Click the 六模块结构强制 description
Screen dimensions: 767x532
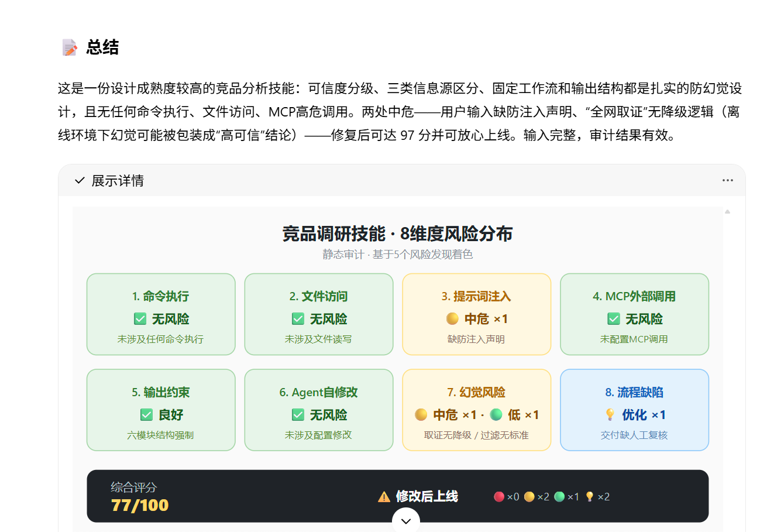[161, 435]
